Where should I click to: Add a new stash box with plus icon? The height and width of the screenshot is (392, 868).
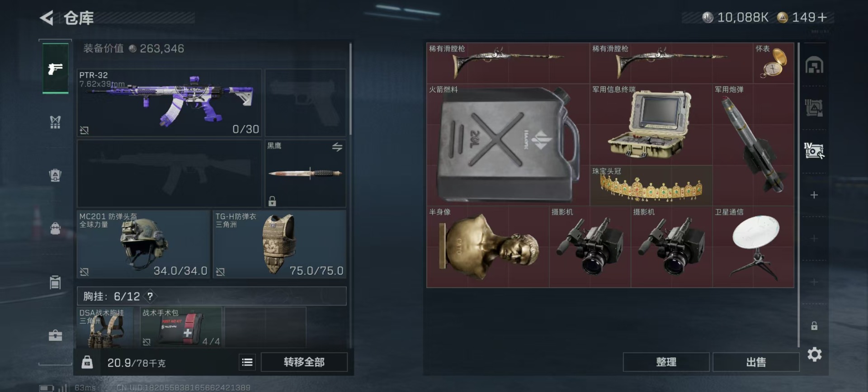(814, 195)
